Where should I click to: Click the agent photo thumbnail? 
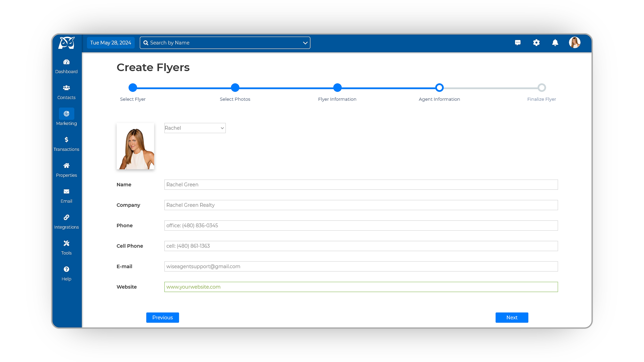tap(135, 146)
